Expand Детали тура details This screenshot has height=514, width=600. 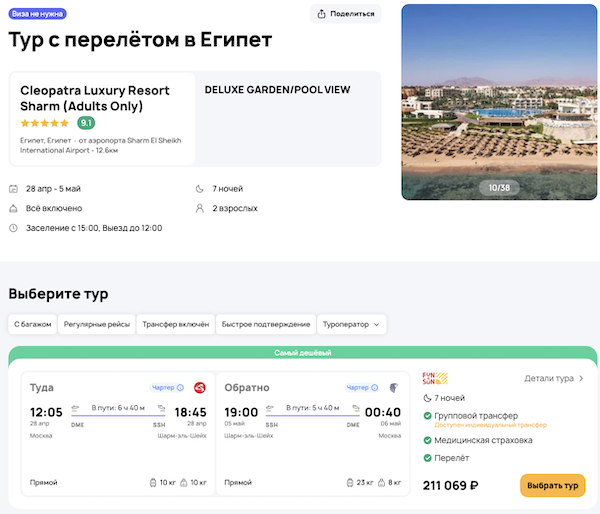pos(554,379)
